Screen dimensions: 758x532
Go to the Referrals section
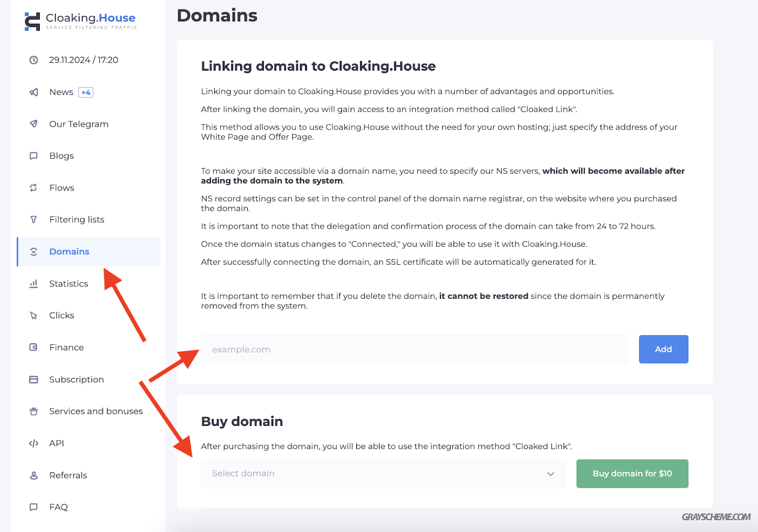(68, 475)
